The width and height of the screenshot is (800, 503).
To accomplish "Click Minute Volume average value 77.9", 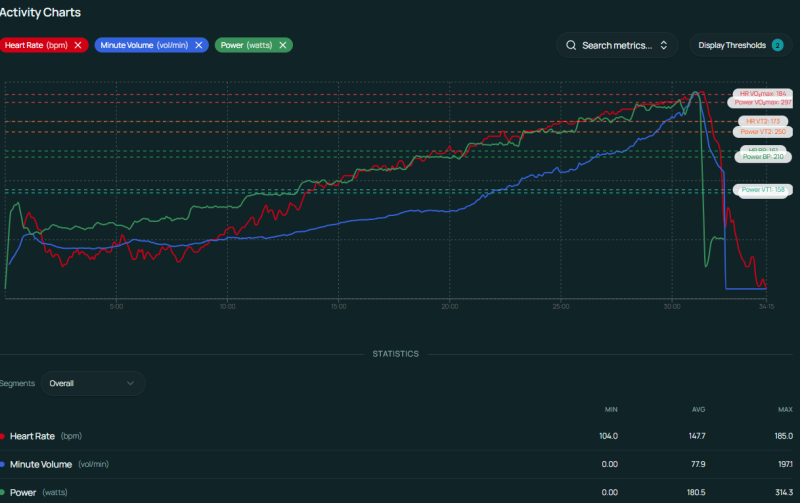I will pyautogui.click(x=698, y=464).
